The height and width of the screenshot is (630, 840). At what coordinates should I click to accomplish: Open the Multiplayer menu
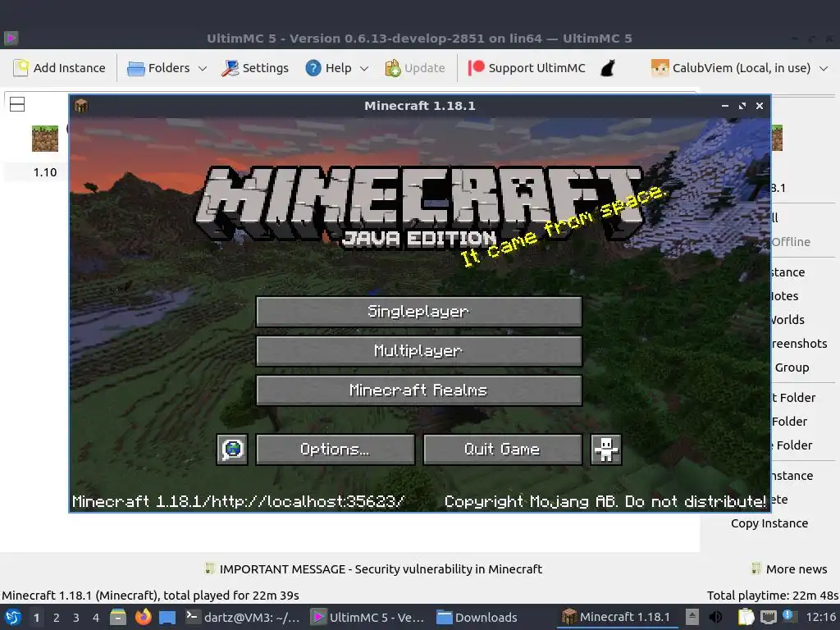419,351
